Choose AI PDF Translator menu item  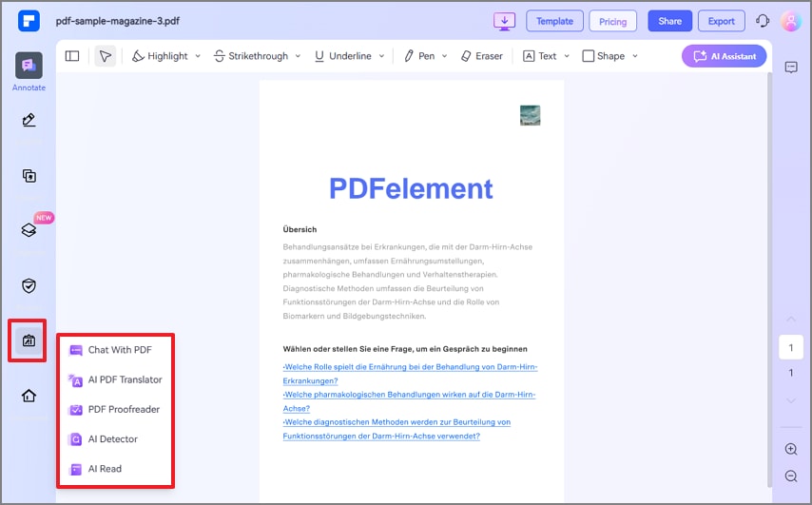tap(115, 379)
